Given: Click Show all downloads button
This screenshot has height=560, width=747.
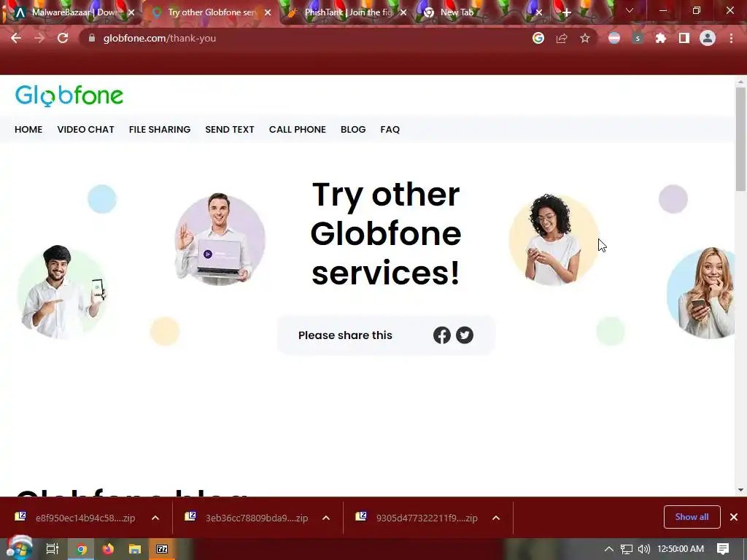Looking at the screenshot, I should pos(692,517).
